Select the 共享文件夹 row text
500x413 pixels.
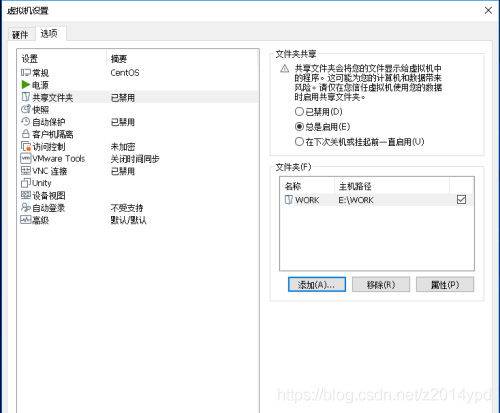click(x=53, y=97)
